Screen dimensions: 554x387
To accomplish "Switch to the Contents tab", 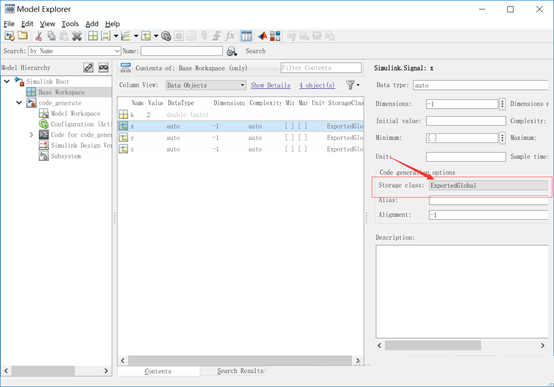I will (158, 371).
